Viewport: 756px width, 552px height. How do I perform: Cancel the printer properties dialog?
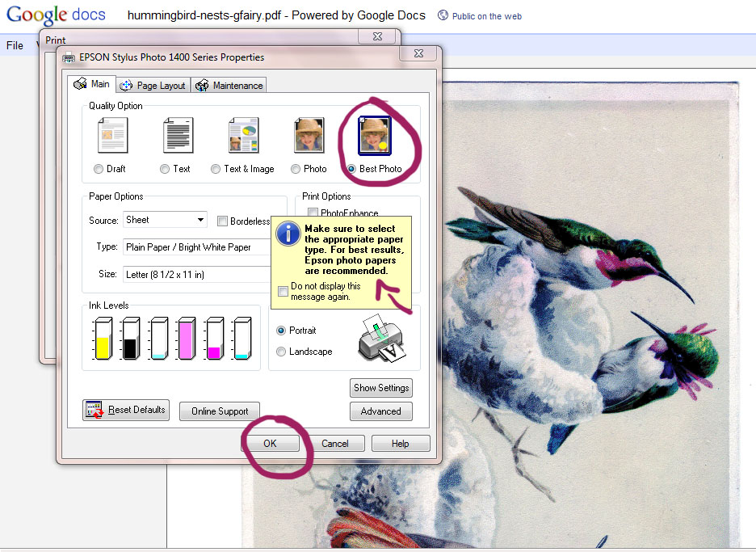(335, 444)
